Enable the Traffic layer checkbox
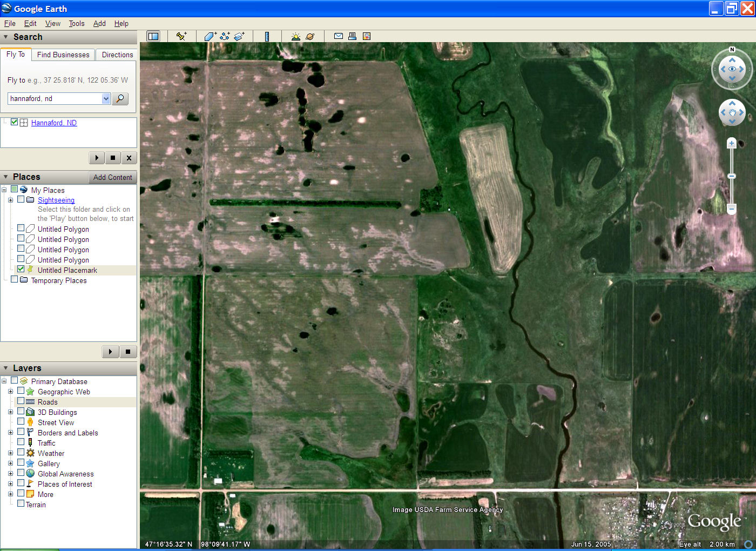 [x=21, y=442]
